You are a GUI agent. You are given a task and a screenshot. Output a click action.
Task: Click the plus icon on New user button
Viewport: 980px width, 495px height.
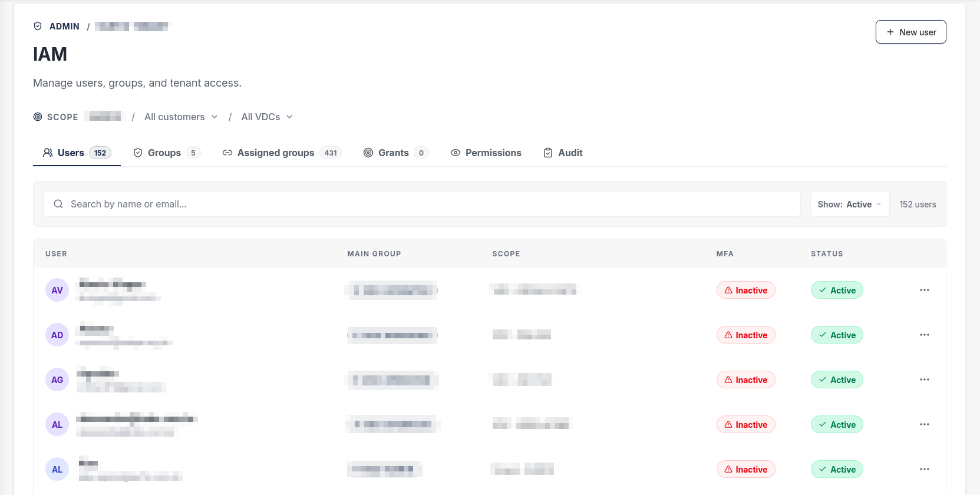tap(890, 32)
